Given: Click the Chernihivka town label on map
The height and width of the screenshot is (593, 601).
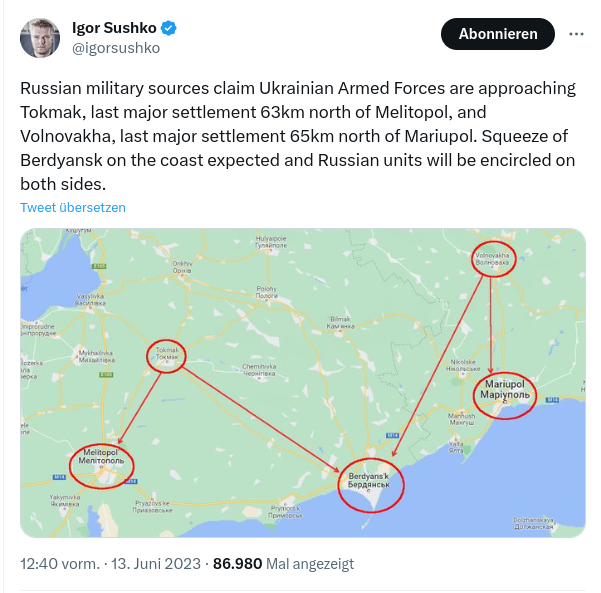Looking at the screenshot, I should (x=259, y=369).
